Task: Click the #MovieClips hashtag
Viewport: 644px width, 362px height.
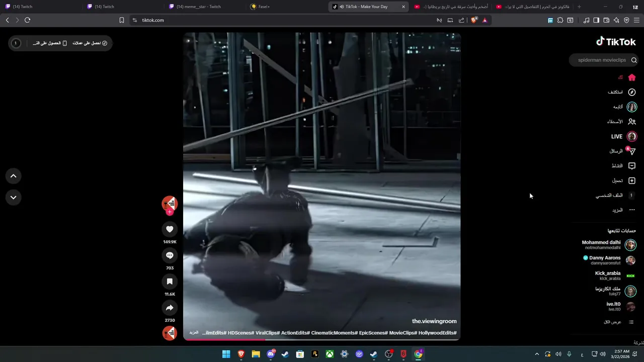Action: (403, 333)
